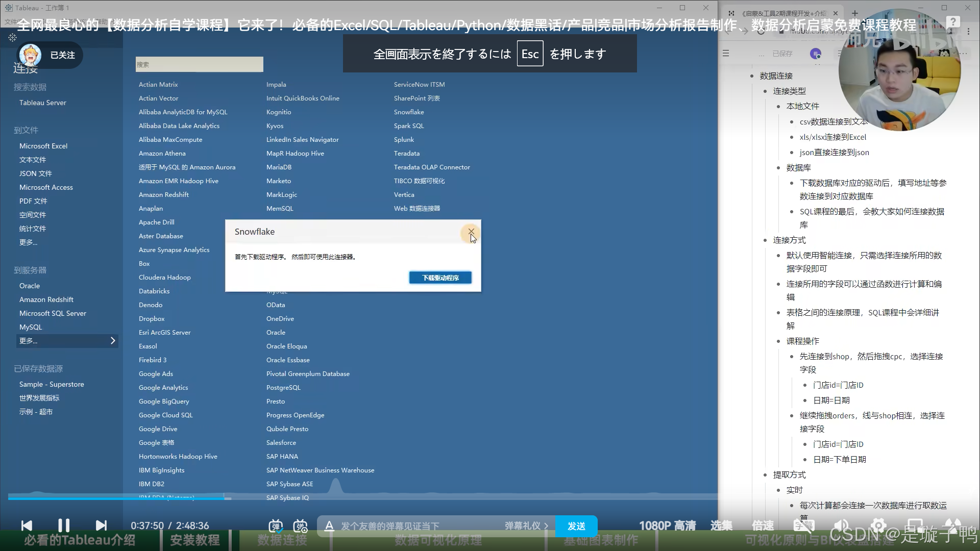Select the 启蒙&工具2期课程开发 browser tab
The width and height of the screenshot is (980, 551).
pyautogui.click(x=783, y=13)
